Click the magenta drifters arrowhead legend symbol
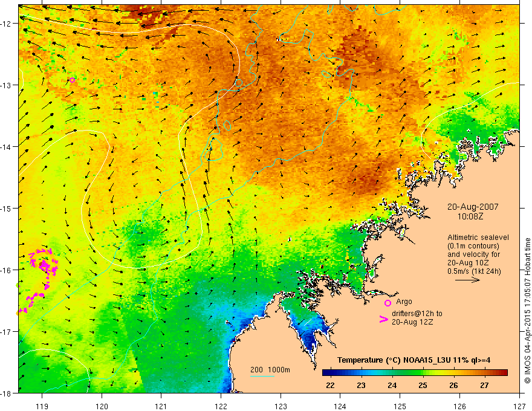The image size is (532, 411). tap(383, 319)
